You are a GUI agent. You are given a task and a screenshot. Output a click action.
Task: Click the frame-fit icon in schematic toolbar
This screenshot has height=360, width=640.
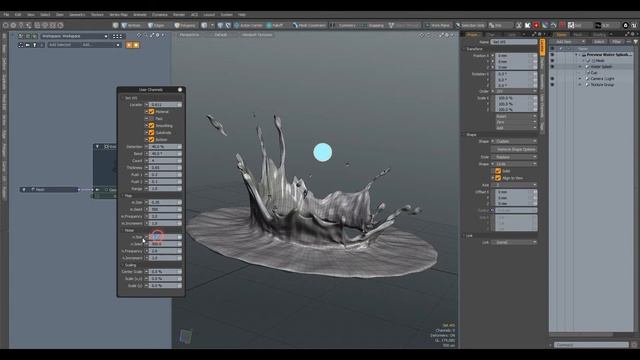pyautogui.click(x=21, y=45)
